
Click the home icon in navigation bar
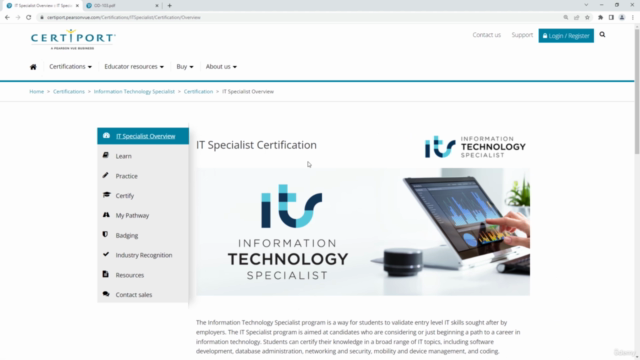[33, 67]
